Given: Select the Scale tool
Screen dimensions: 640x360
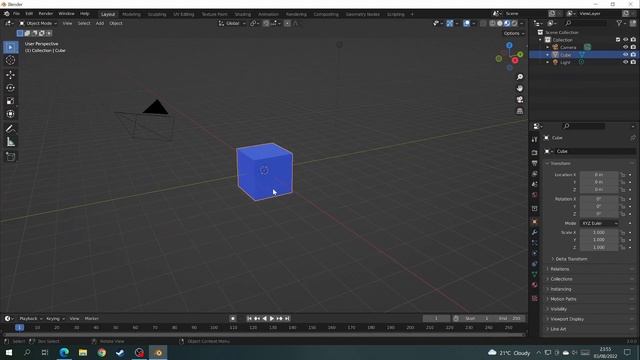Looking at the screenshot, I should pos(11,101).
